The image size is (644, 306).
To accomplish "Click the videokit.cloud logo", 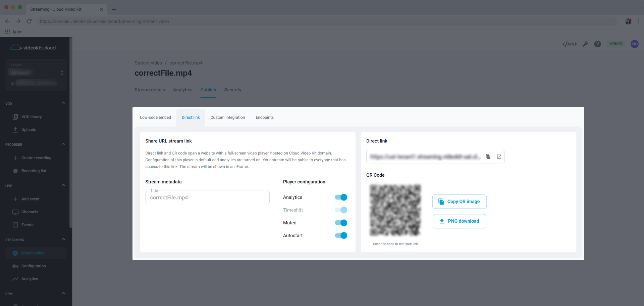I will pyautogui.click(x=33, y=47).
